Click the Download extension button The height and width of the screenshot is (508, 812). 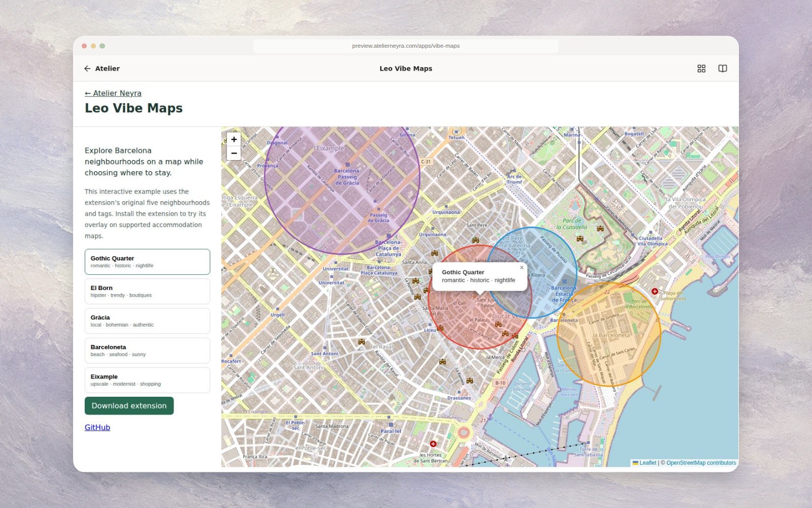129,406
